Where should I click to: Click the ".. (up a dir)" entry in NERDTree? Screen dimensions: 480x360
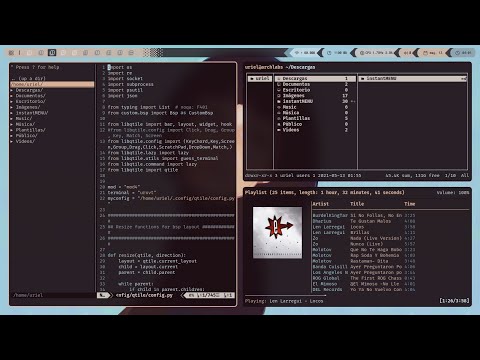[x=28, y=79]
